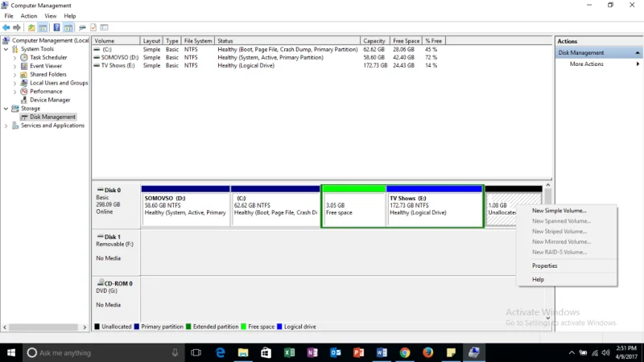Expand the Task Scheduler node
The width and height of the screenshot is (644, 362).
click(x=14, y=57)
